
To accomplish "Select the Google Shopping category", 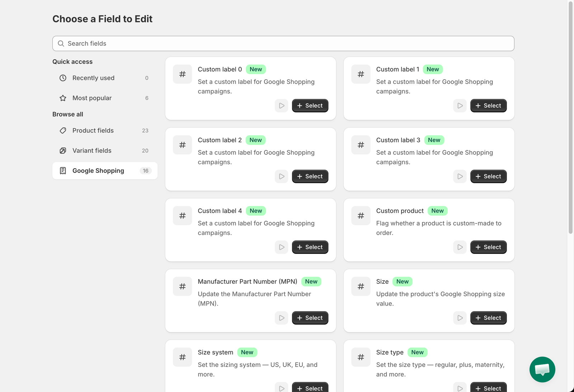I will 105,171.
